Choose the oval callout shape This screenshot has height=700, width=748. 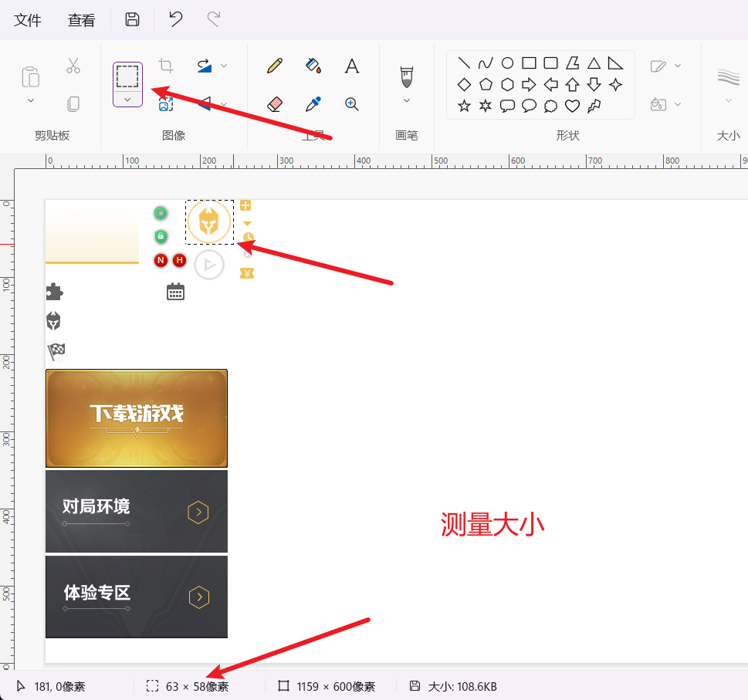click(529, 106)
